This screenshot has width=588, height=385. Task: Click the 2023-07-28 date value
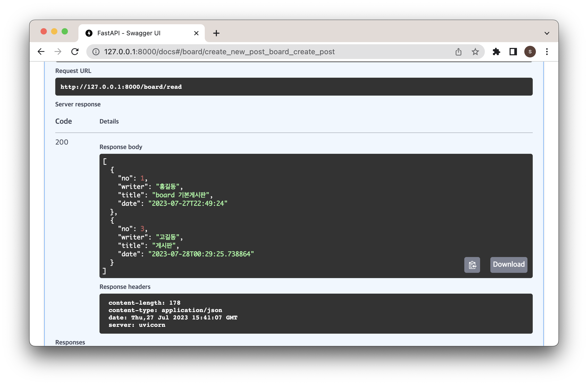click(201, 254)
